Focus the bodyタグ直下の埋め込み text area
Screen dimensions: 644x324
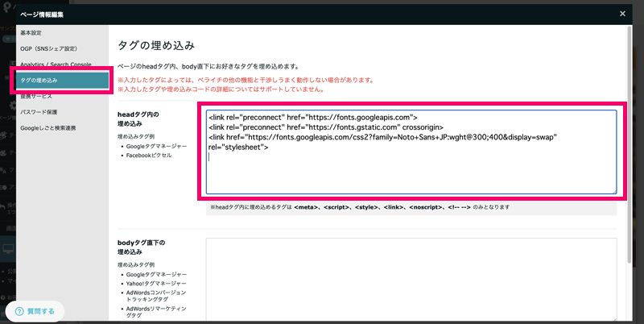411,278
